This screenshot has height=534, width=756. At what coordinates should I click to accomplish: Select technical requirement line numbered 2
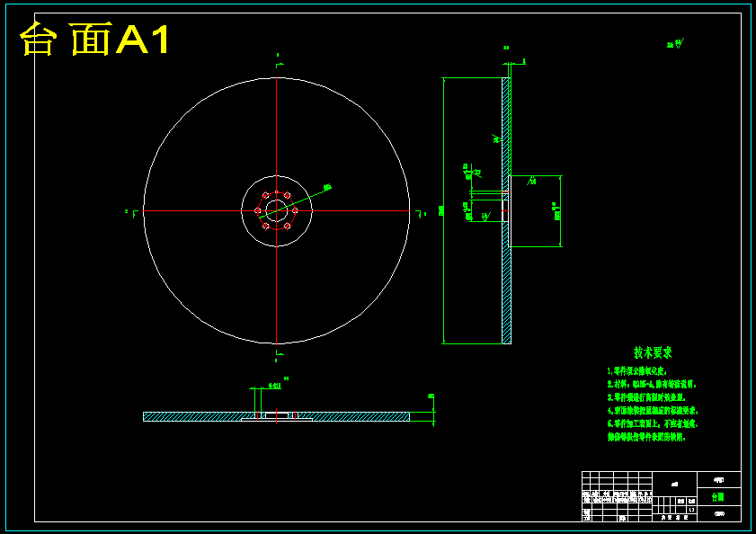point(652,384)
